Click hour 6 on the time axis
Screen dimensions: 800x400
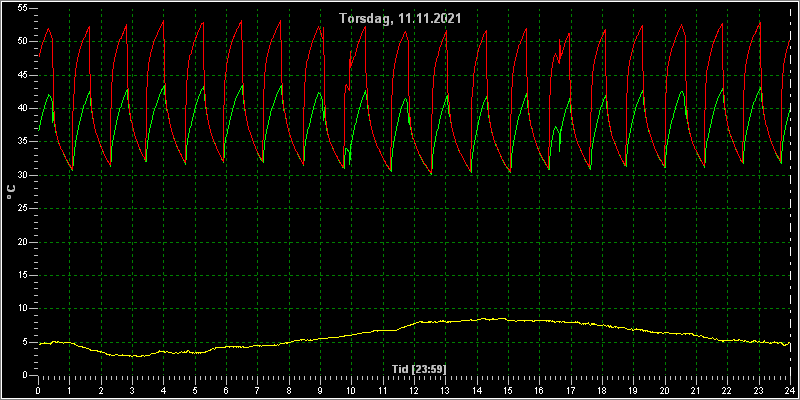[x=226, y=391]
